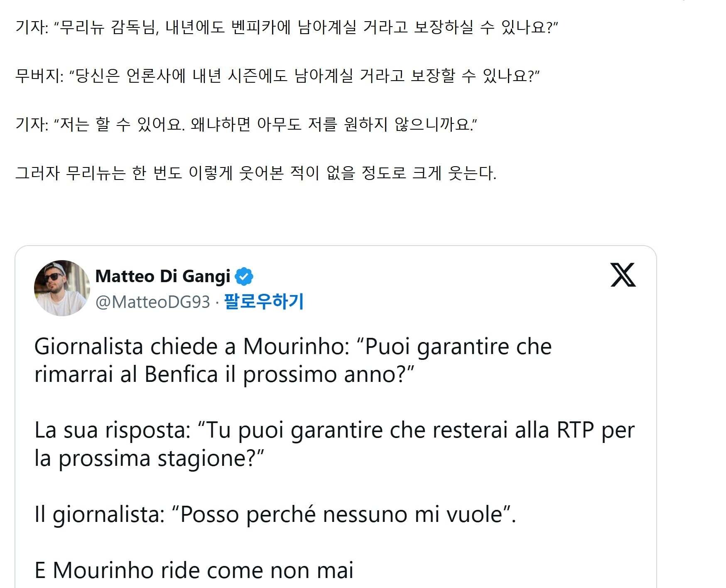Click the sentence starting '그러자 무리뉴는'
This screenshot has width=726, height=588.
tap(256, 173)
